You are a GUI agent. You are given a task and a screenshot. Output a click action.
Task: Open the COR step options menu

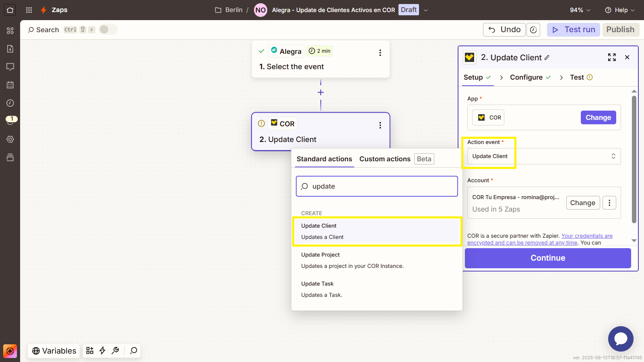pos(380,125)
